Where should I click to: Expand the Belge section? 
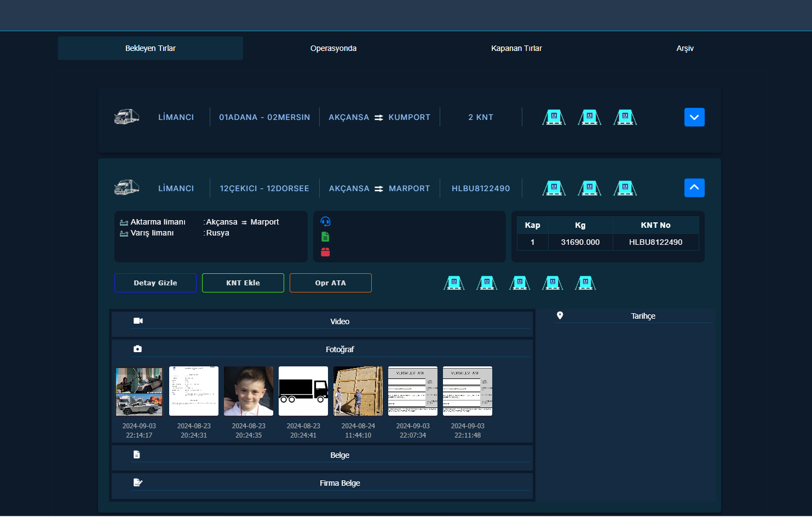pyautogui.click(x=339, y=455)
